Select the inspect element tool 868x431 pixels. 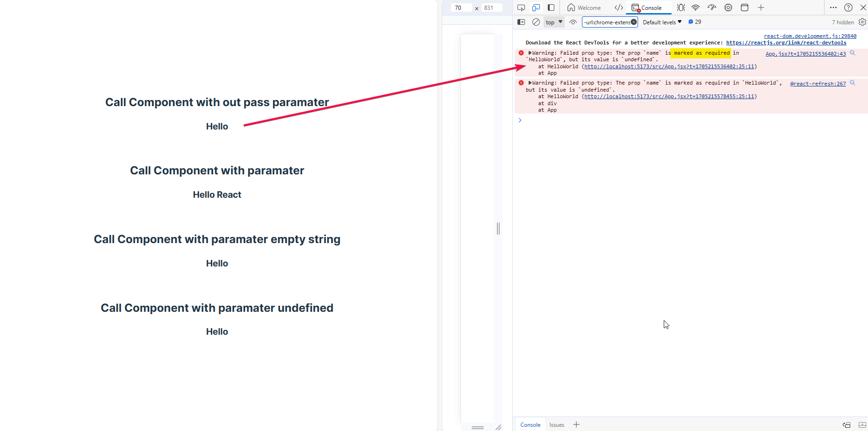point(521,7)
